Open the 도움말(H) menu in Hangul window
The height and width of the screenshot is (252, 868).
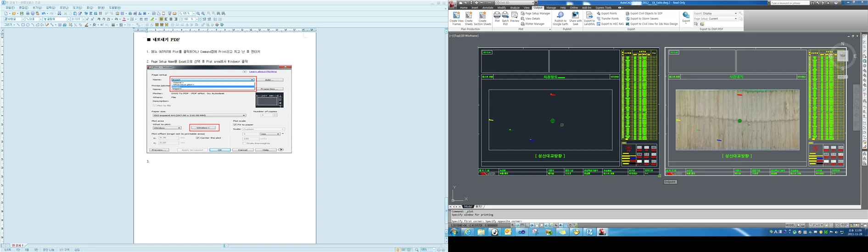tap(115, 8)
